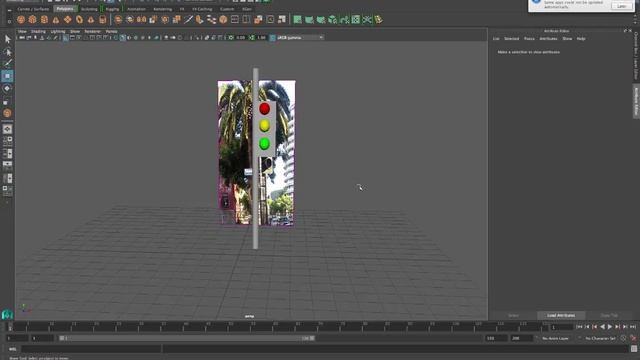Create a polygon pyramid from the shelf
This screenshot has height=360, width=640.
(x=91, y=20)
